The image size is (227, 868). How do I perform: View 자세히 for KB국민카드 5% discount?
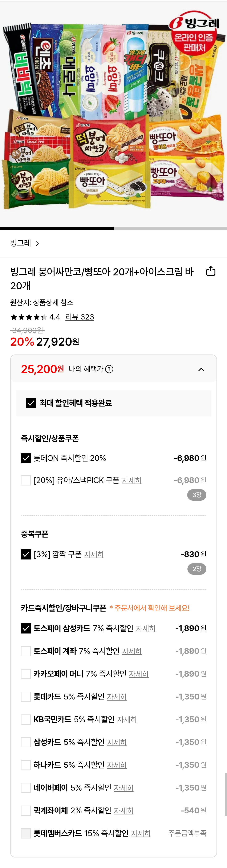tap(127, 719)
